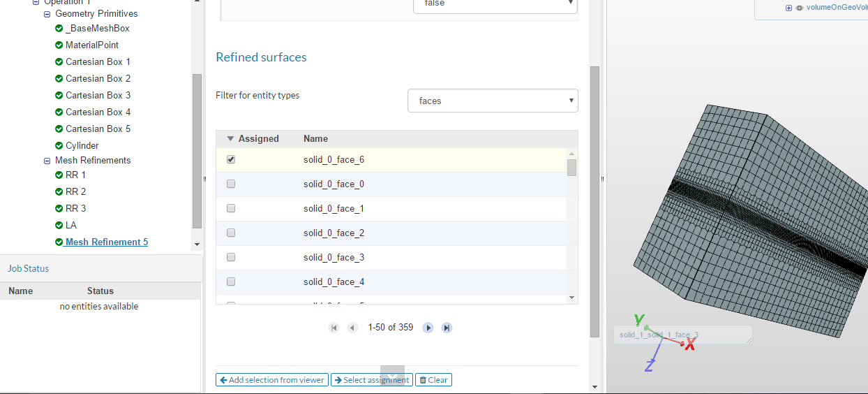868x394 pixels.
Task: Click the Z axis of orientation triad
Action: pyautogui.click(x=649, y=365)
